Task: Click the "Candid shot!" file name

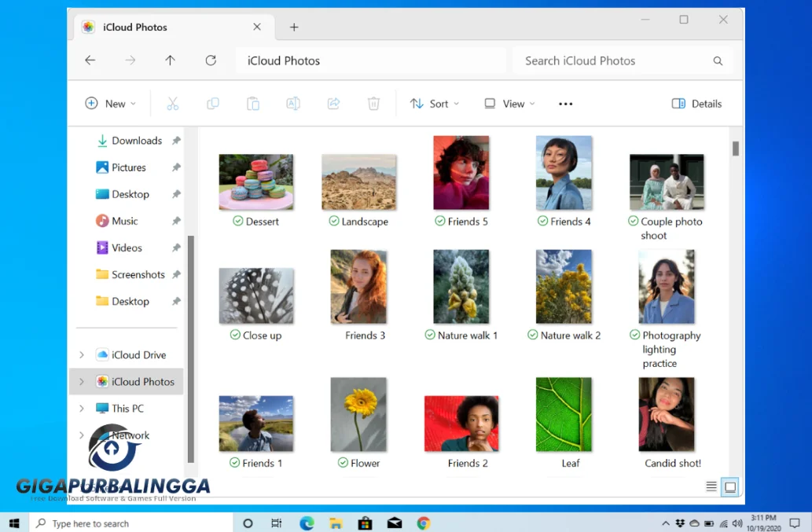Action: (673, 463)
